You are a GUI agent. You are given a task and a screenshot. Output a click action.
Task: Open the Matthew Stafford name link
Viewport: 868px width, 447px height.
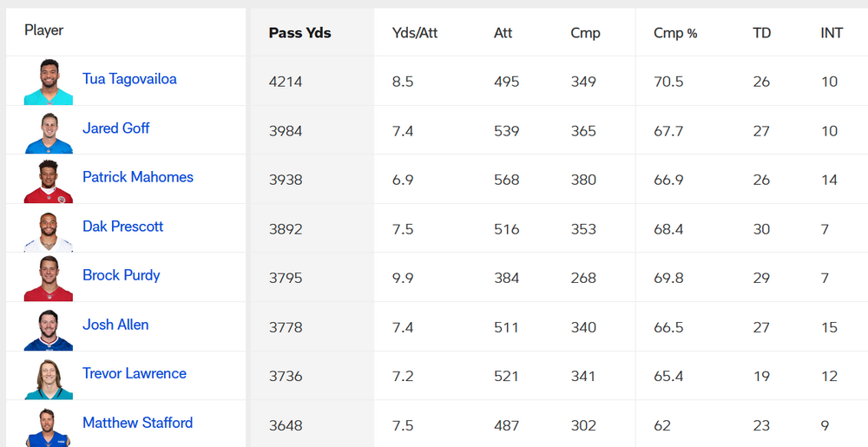(x=138, y=423)
